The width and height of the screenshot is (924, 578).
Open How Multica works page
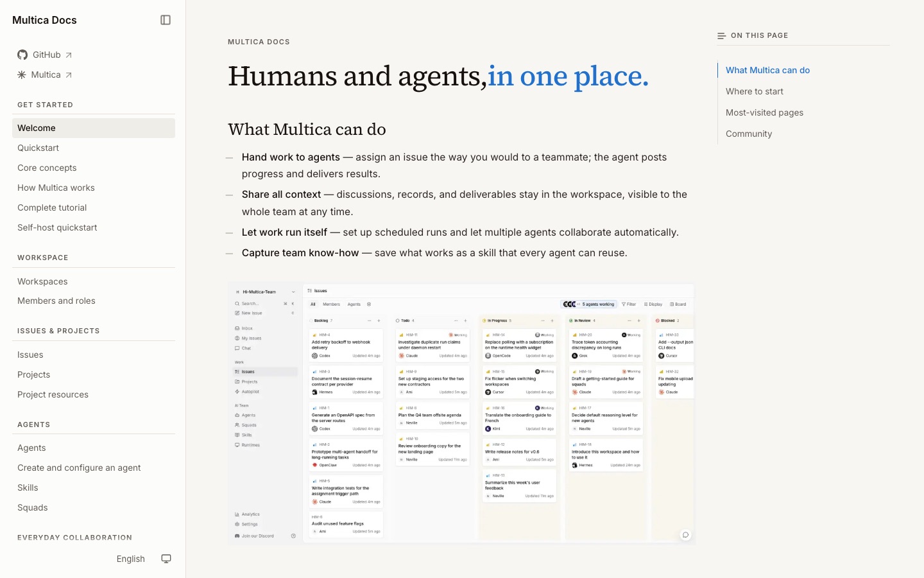[94, 188]
